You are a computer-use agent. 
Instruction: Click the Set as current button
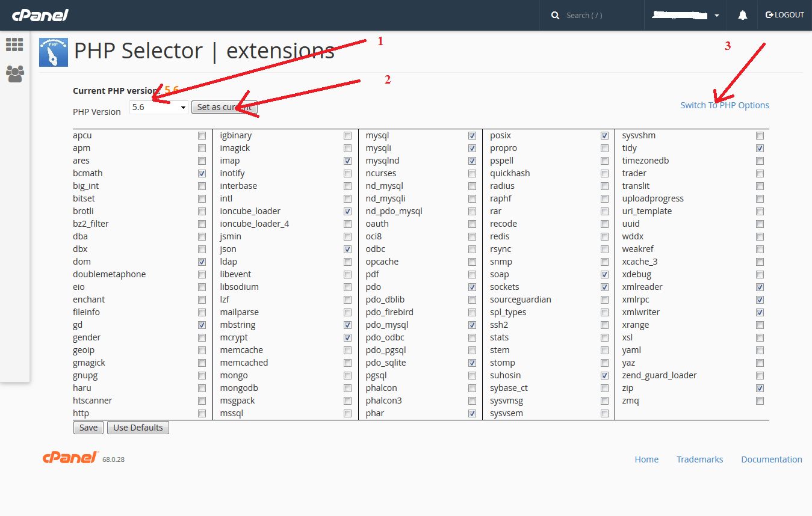224,106
